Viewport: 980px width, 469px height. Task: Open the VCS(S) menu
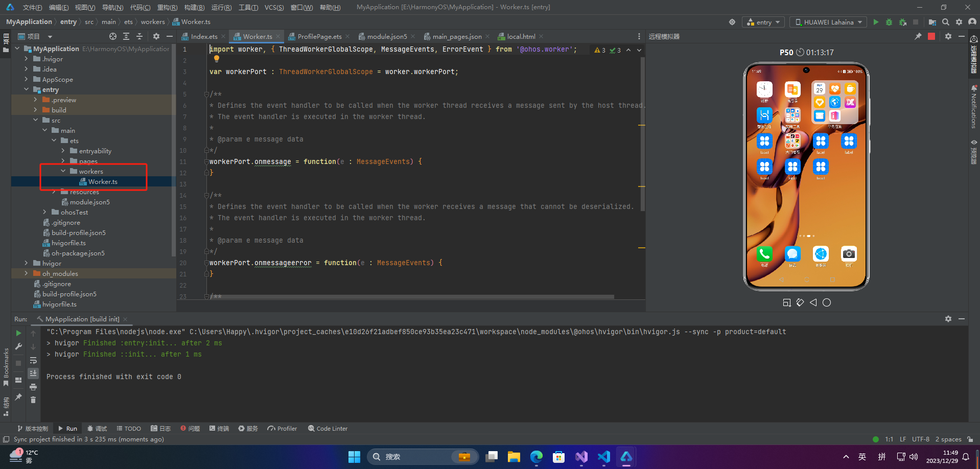(274, 7)
